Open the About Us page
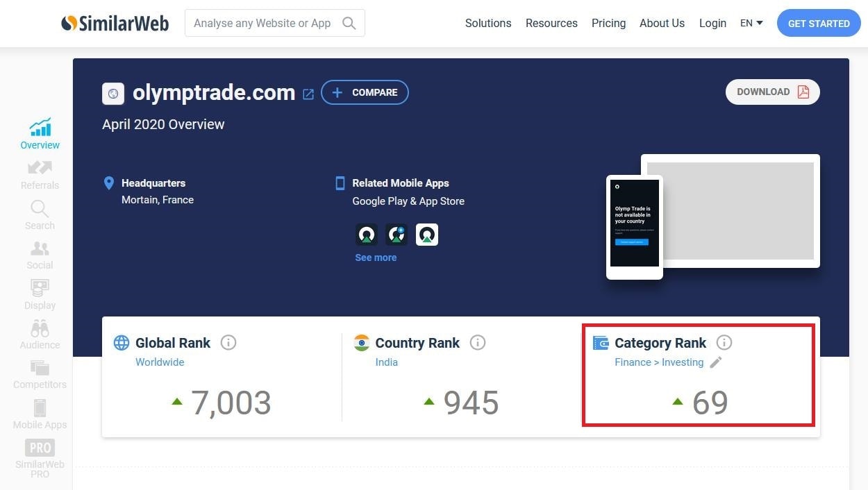Screen dimensions: 868x490 pyautogui.click(x=662, y=23)
